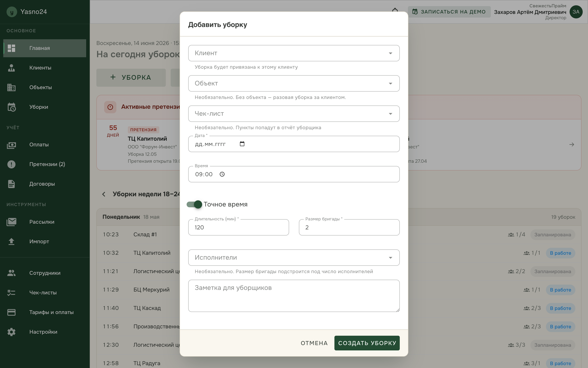Open the Объект dropdown
Image resolution: width=588 pixels, height=368 pixels.
pos(294,83)
